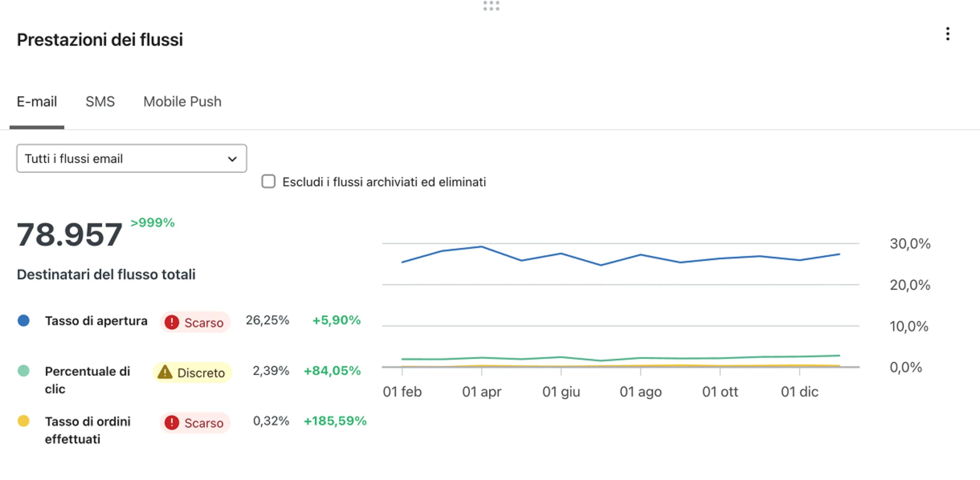Viewport: 980px width, 480px height.
Task: Enable the Escludi i flussi archiviati checkbox
Action: pyautogui.click(x=268, y=182)
